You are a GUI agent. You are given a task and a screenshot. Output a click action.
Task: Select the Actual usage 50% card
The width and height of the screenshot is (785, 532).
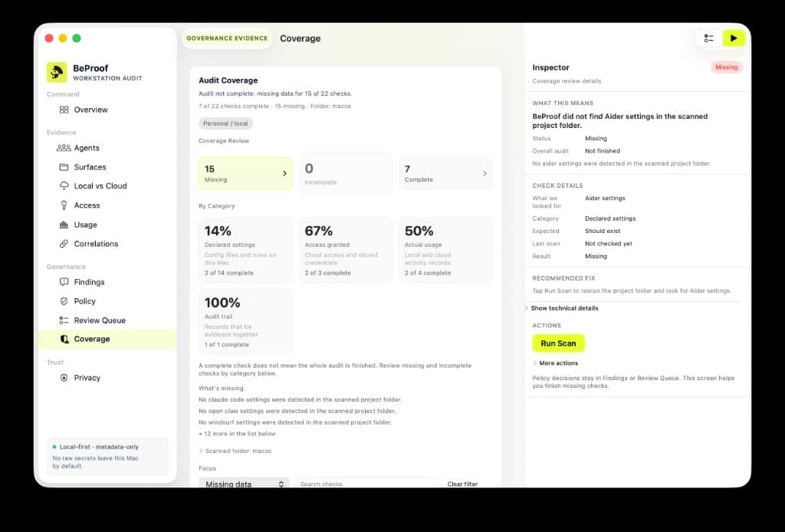[445, 250]
